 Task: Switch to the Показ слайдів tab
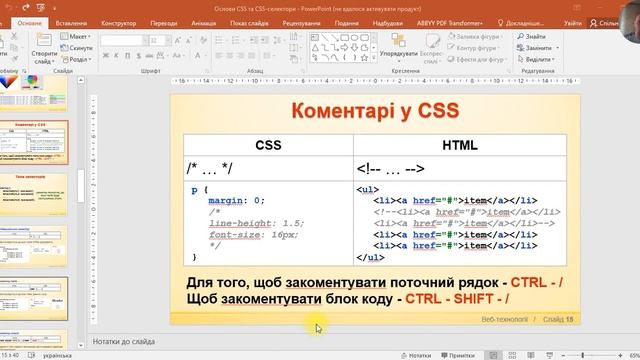point(249,23)
